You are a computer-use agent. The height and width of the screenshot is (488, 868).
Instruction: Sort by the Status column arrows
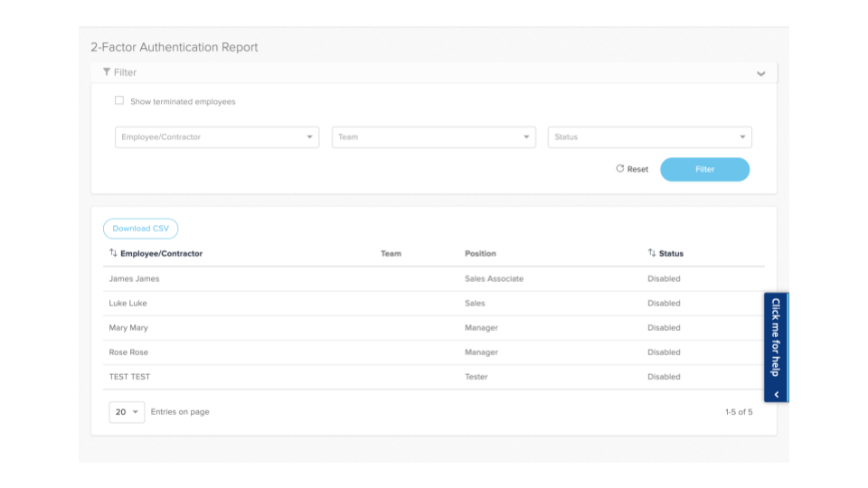[x=652, y=253]
